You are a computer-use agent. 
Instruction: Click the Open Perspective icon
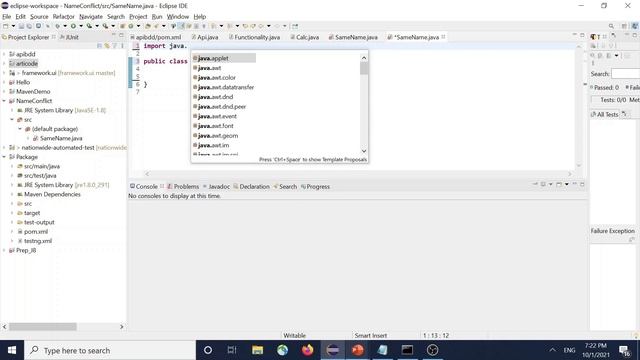[624, 26]
